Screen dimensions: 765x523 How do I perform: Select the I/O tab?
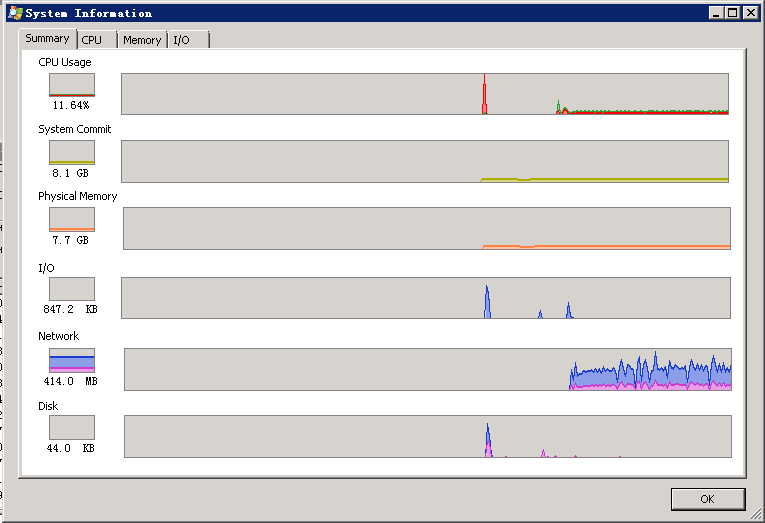[188, 40]
